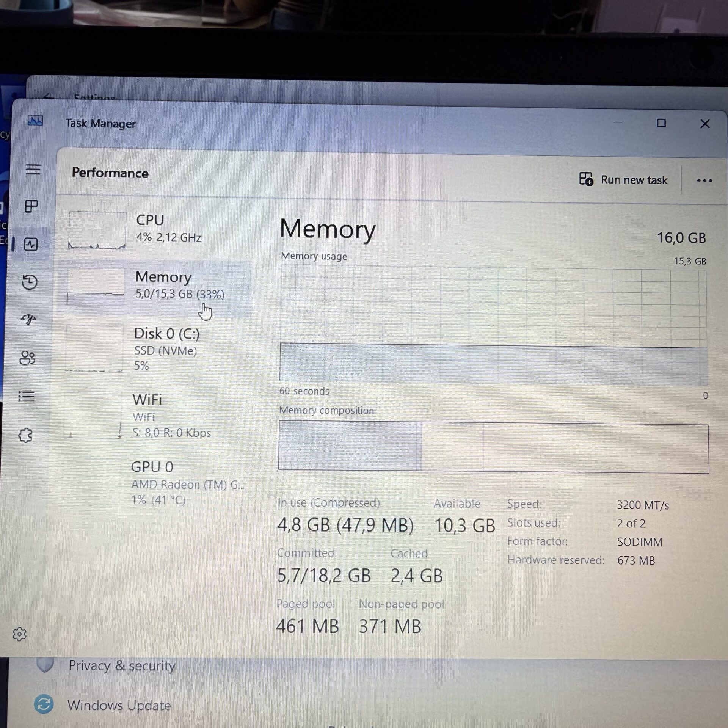The height and width of the screenshot is (728, 728).
Task: Open Windows Update in Settings
Action: pos(119,705)
